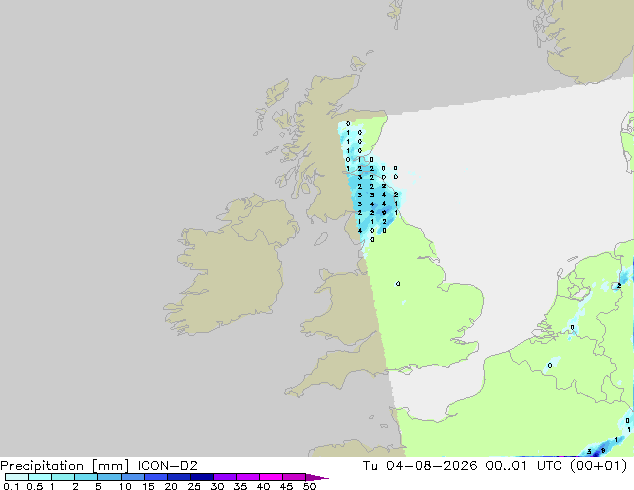Click the 0 value in central England
The image size is (634, 490).
[398, 284]
